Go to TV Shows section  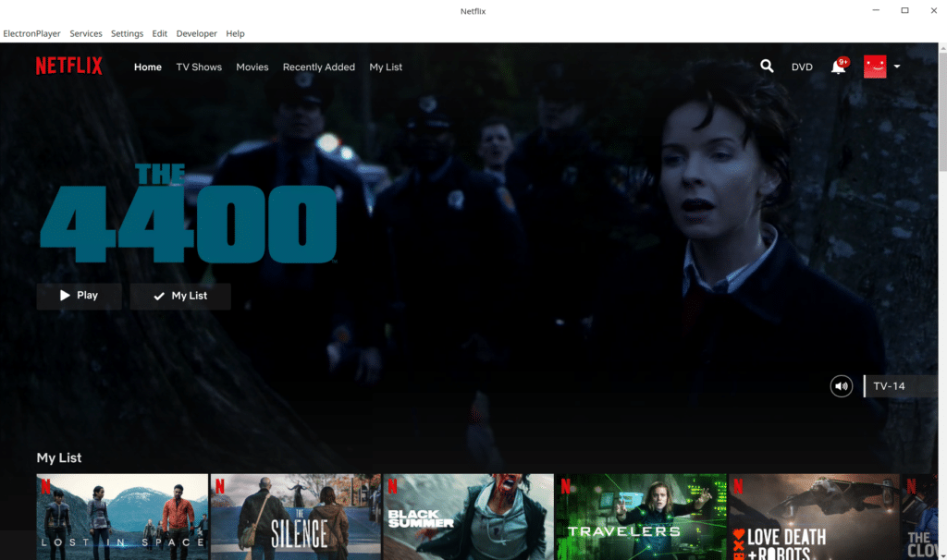[199, 67]
